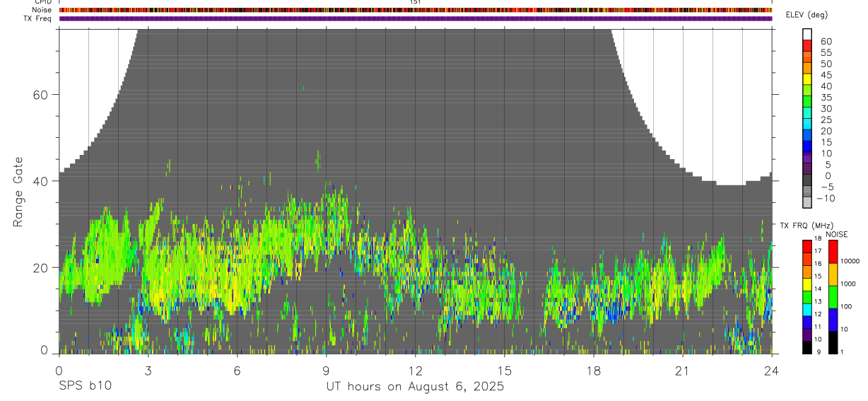Click the yellow TX FRQ swatch between 15 and 14

coord(807,283)
